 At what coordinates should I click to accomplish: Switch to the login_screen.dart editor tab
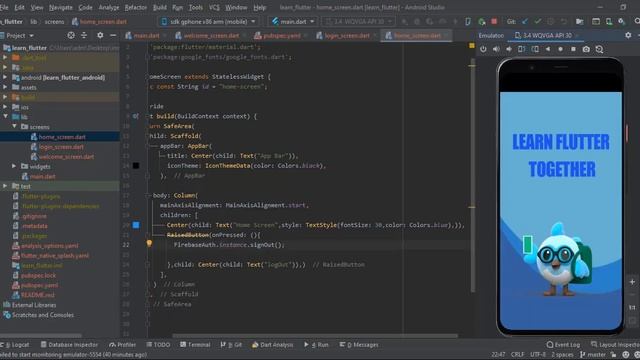pos(347,36)
